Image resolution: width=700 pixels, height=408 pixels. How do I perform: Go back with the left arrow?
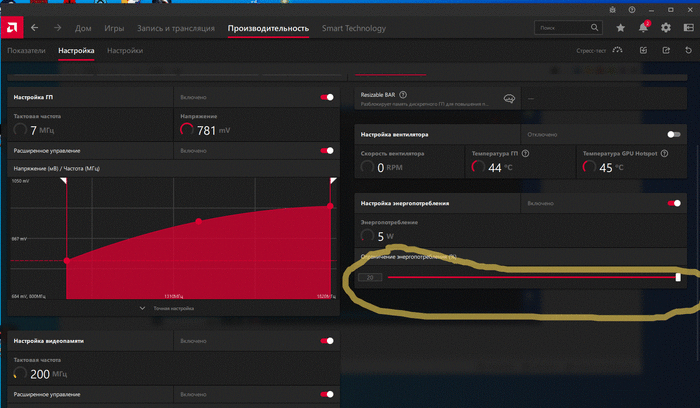click(36, 28)
